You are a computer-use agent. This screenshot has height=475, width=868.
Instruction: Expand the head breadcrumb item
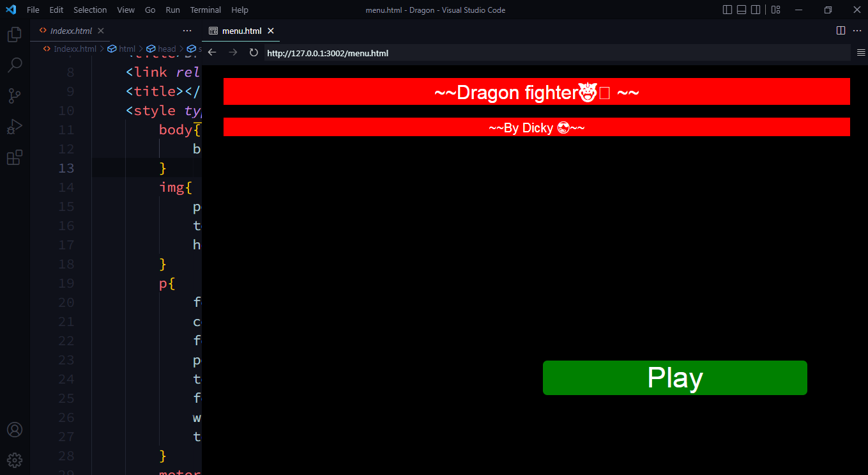point(162,49)
